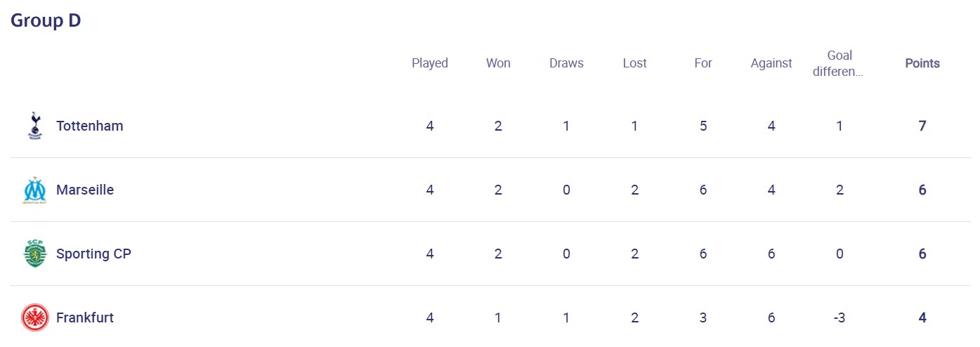Open the Frankfurt team name
Viewport: 980px width, 347px height.
[84, 317]
